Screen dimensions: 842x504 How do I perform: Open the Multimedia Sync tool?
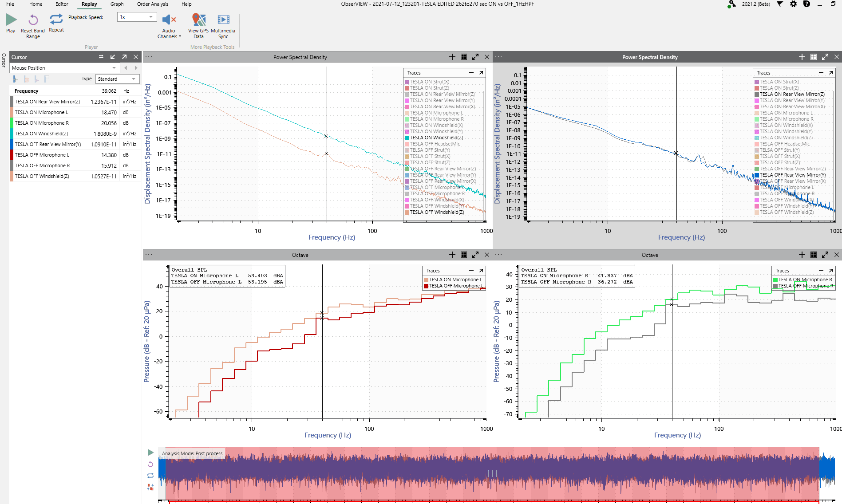(x=223, y=26)
